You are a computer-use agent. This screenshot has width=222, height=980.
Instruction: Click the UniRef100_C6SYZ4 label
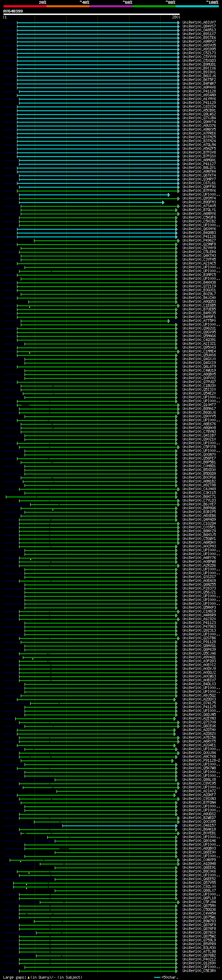click(199, 106)
